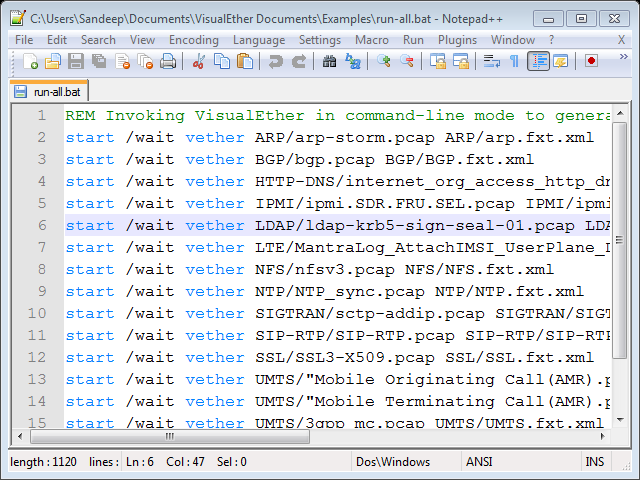Open the Edit menu
Viewport: 640px width, 480px height.
tap(57, 40)
